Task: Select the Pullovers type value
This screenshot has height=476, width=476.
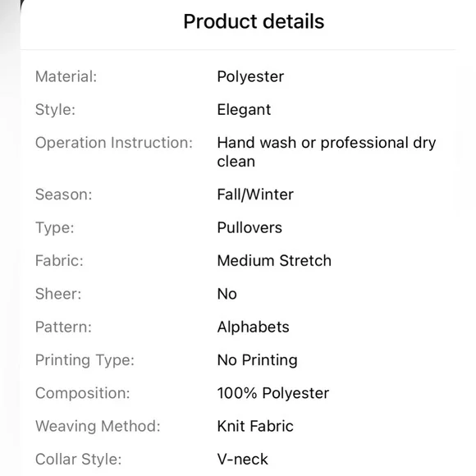Action: tap(249, 227)
